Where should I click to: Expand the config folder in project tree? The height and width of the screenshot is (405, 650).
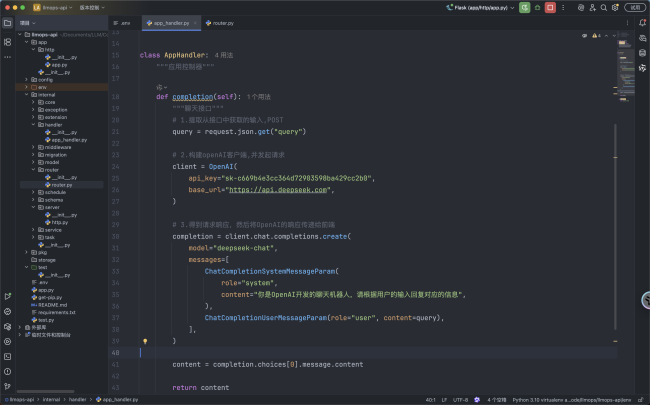pyautogui.click(x=26, y=79)
